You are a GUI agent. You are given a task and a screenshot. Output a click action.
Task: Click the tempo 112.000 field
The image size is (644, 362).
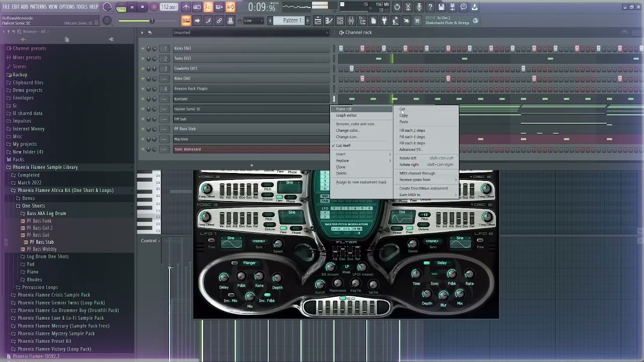pos(169,7)
